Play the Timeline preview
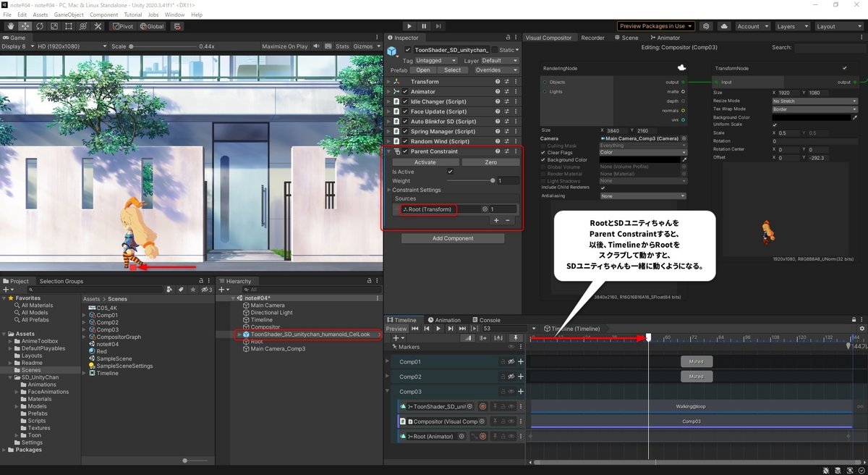Viewport: 868px width, 475px height. point(438,329)
